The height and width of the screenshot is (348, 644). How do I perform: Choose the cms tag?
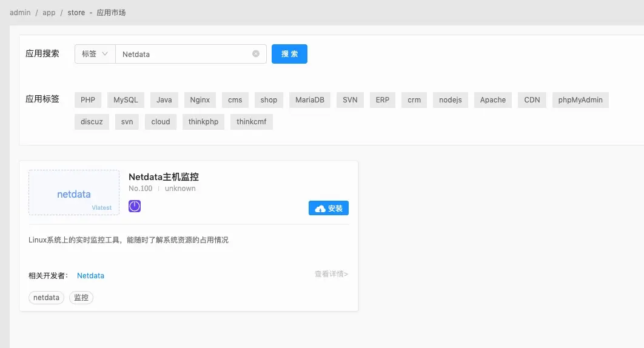(x=235, y=100)
